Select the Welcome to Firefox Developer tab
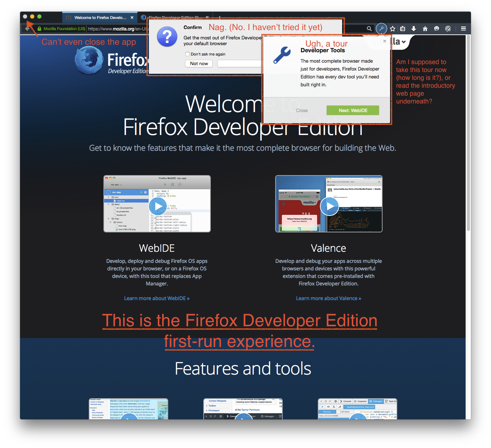Viewport: 491px width, 448px height. point(100,17)
